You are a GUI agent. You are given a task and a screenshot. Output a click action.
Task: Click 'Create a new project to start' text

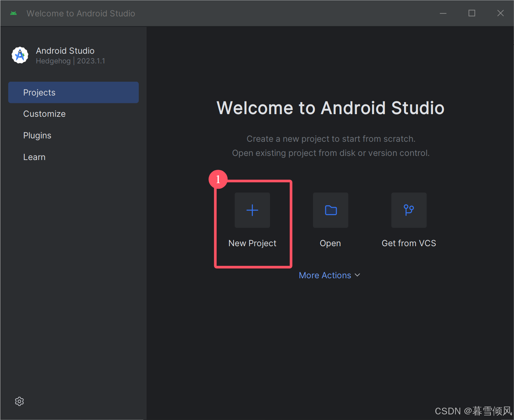331,139
